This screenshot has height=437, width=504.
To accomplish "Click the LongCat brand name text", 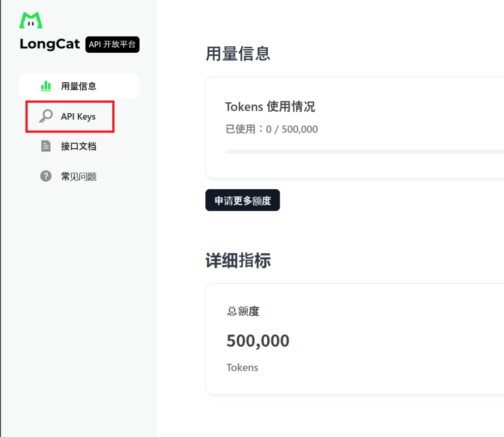I will [x=49, y=44].
